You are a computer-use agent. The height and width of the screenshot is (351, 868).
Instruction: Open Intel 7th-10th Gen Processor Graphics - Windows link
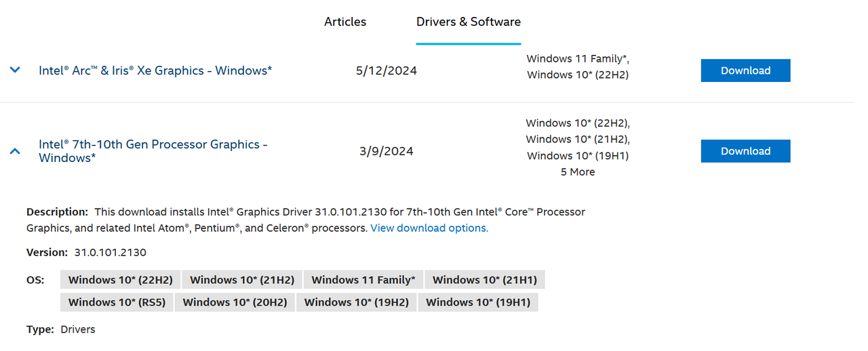[153, 151]
